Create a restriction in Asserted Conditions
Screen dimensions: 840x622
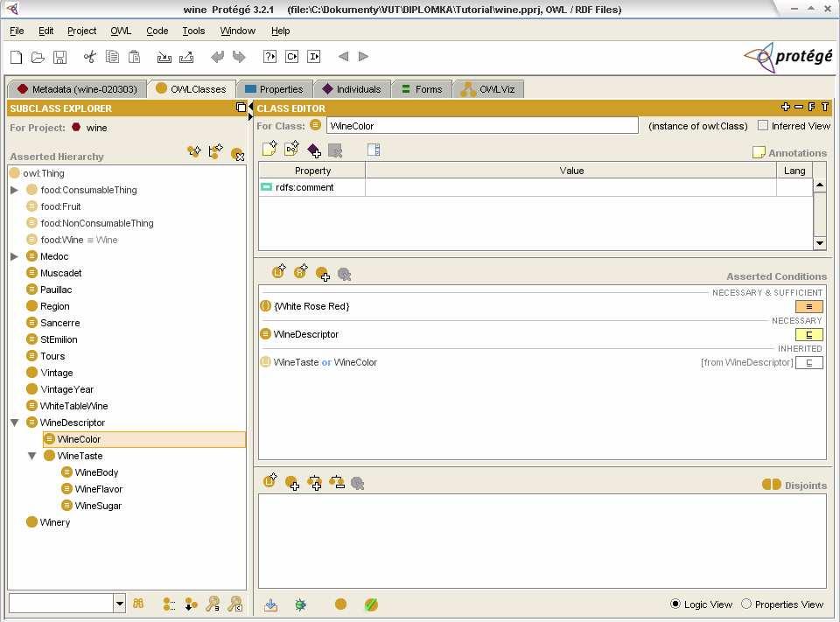coord(300,271)
